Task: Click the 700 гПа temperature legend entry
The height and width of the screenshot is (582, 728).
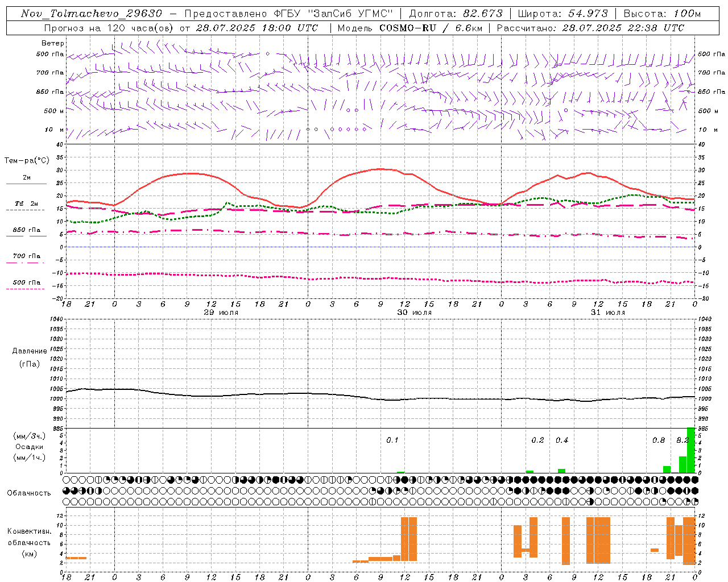Action: coord(26,256)
